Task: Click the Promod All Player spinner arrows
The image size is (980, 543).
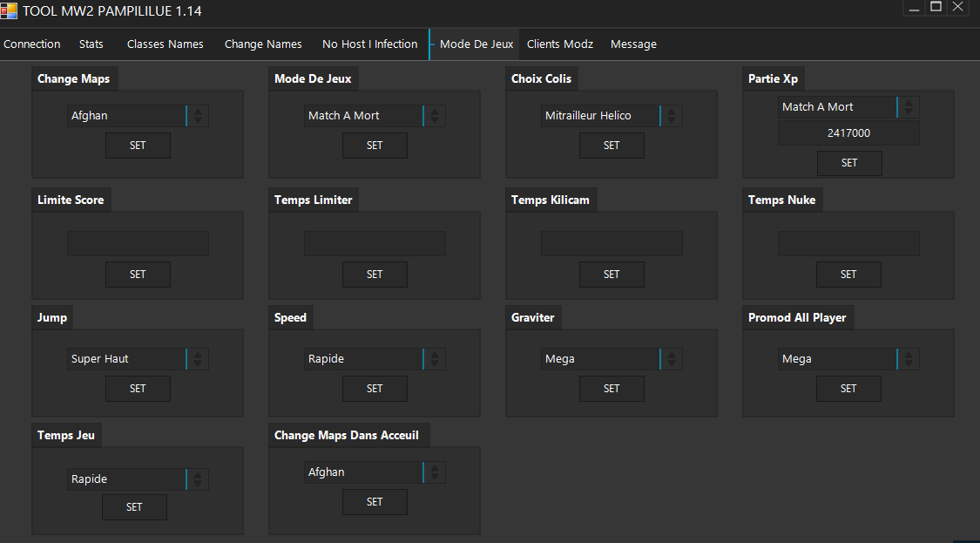Action: (908, 359)
